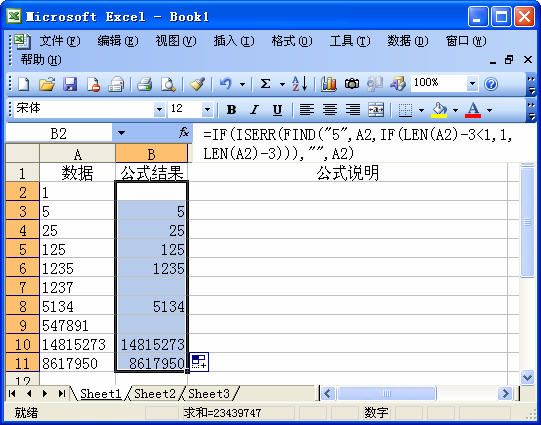Click the Auto Fill Options smart tag
The image size is (541, 425).
tap(199, 362)
